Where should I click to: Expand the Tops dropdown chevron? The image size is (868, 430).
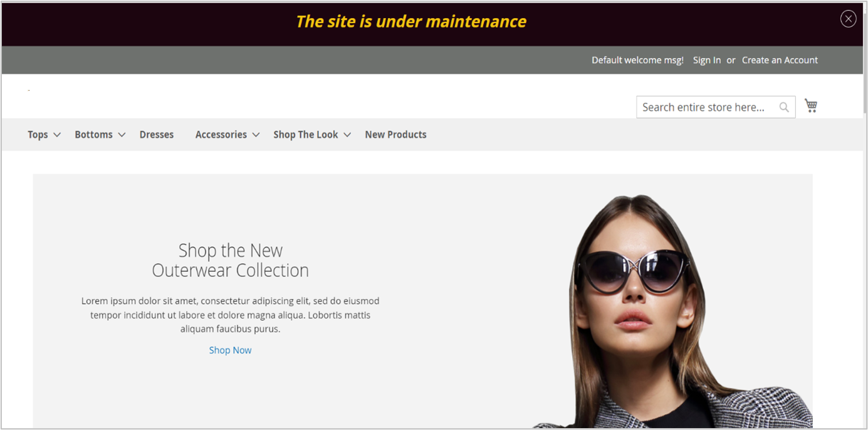click(x=56, y=134)
